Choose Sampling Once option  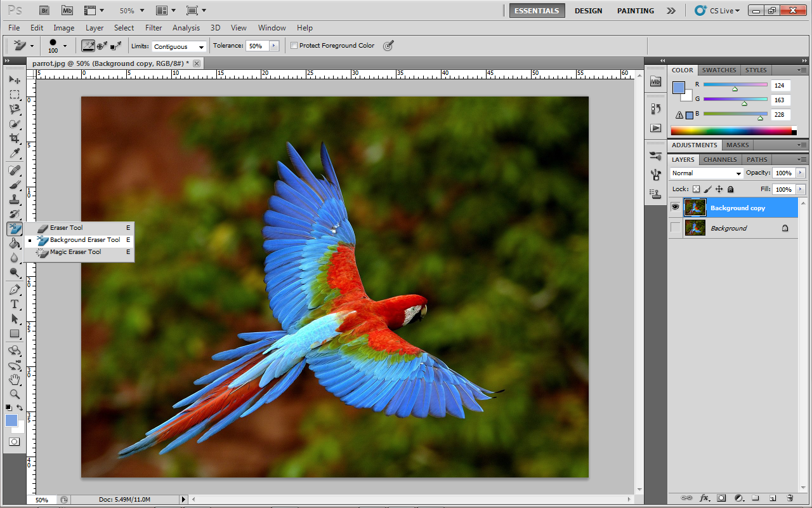pos(102,46)
